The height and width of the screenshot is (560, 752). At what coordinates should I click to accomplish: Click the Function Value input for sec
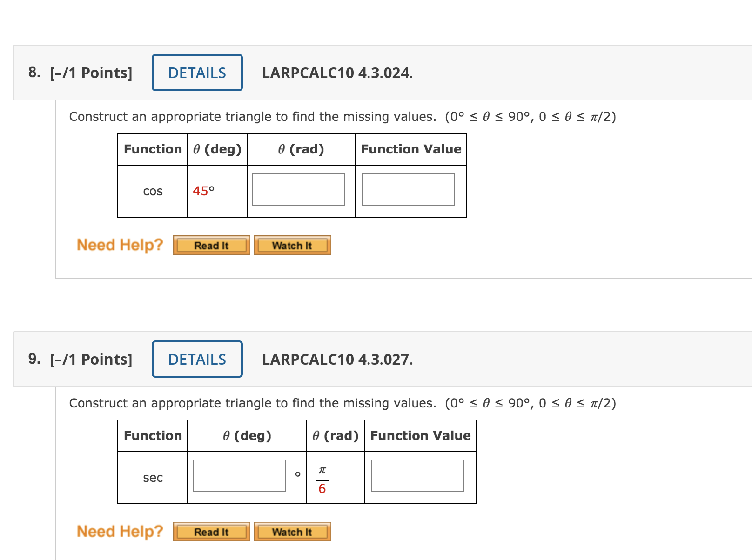coord(418,476)
